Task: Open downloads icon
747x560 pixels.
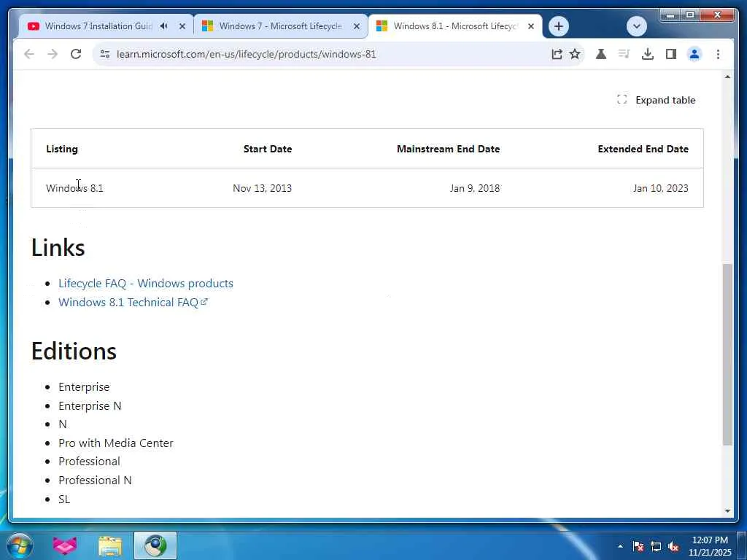Action: click(648, 54)
